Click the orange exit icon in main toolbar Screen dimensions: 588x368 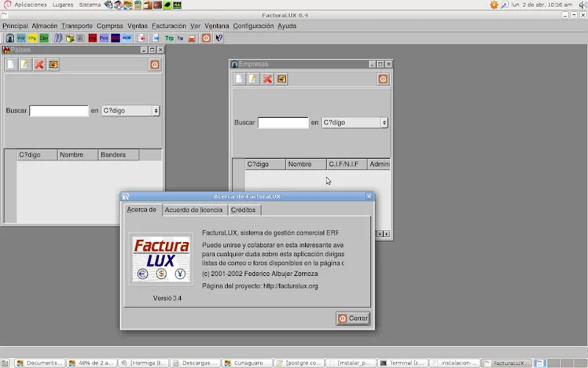[206, 38]
